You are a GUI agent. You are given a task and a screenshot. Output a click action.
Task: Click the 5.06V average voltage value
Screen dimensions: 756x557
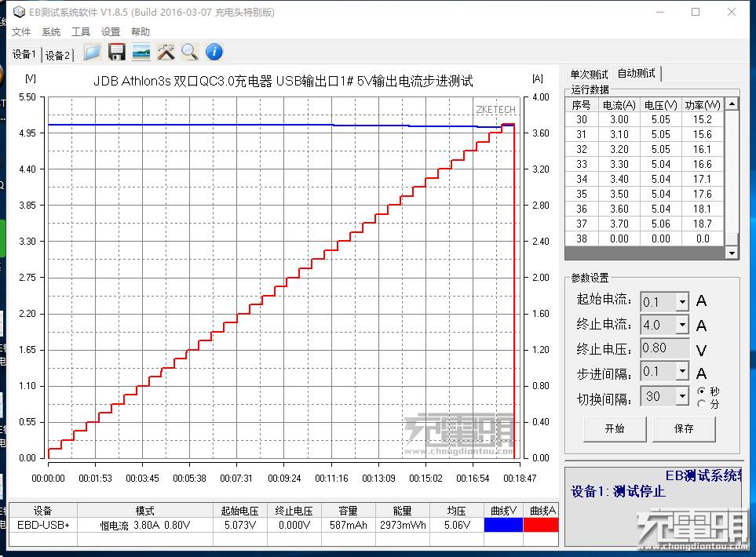(457, 525)
